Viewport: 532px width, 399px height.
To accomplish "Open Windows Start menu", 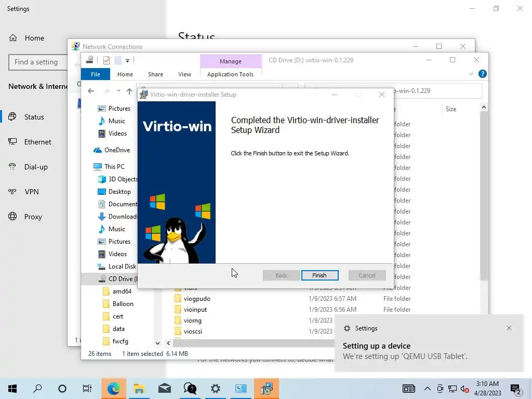I will point(12,389).
